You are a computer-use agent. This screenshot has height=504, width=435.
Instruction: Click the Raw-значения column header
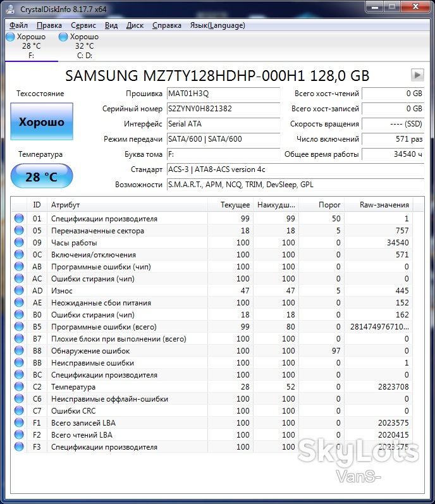click(379, 205)
